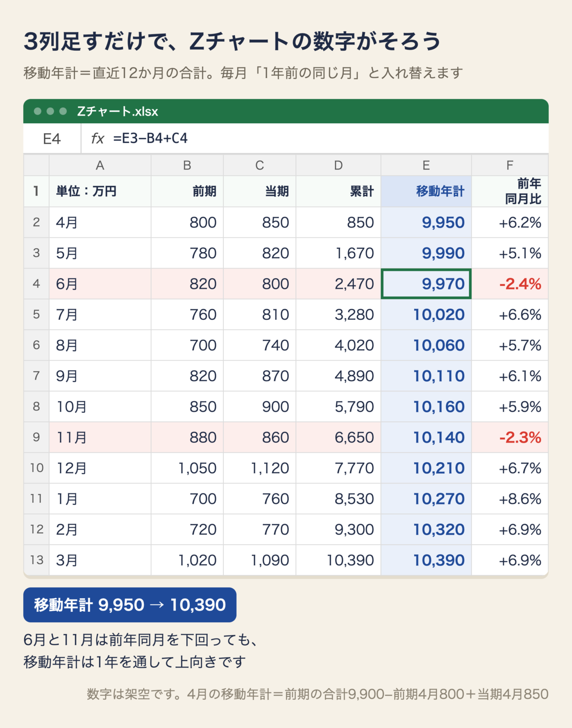Click the +8.6% cell
The width and height of the screenshot is (572, 728).
coord(510,499)
